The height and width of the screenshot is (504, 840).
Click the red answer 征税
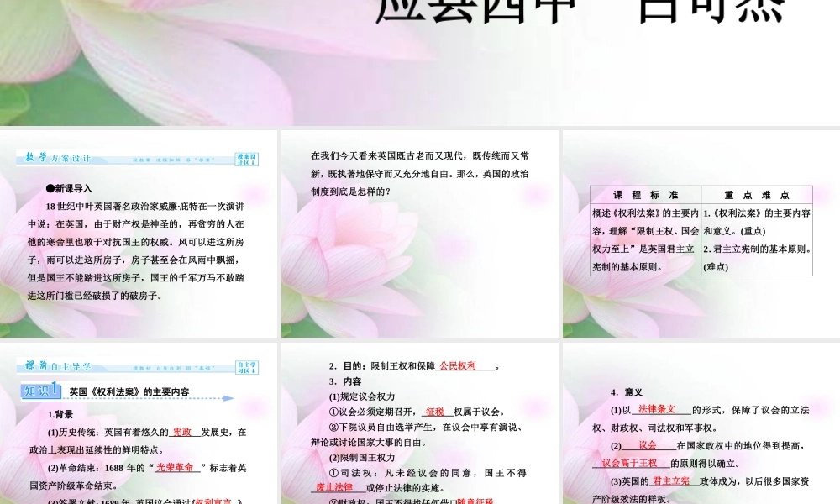tap(435, 412)
